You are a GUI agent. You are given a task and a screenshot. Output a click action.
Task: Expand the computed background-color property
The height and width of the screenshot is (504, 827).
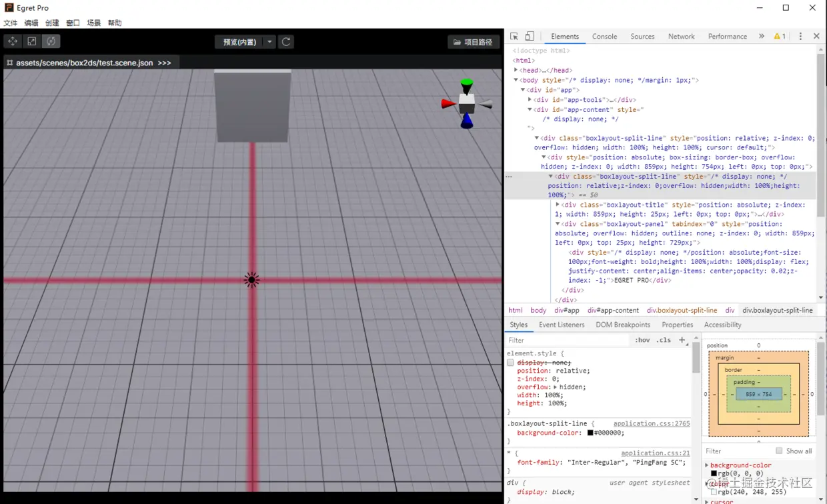click(x=707, y=465)
